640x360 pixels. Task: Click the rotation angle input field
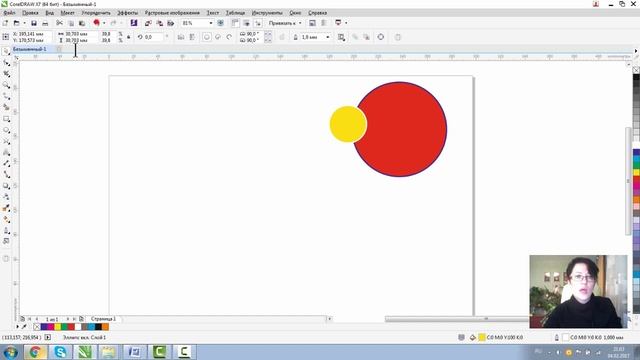154,37
